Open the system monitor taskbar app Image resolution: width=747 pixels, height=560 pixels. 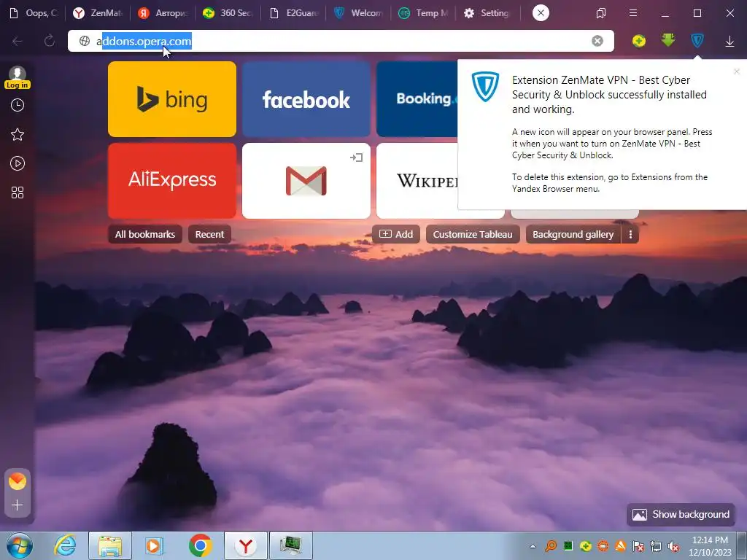[x=291, y=545]
